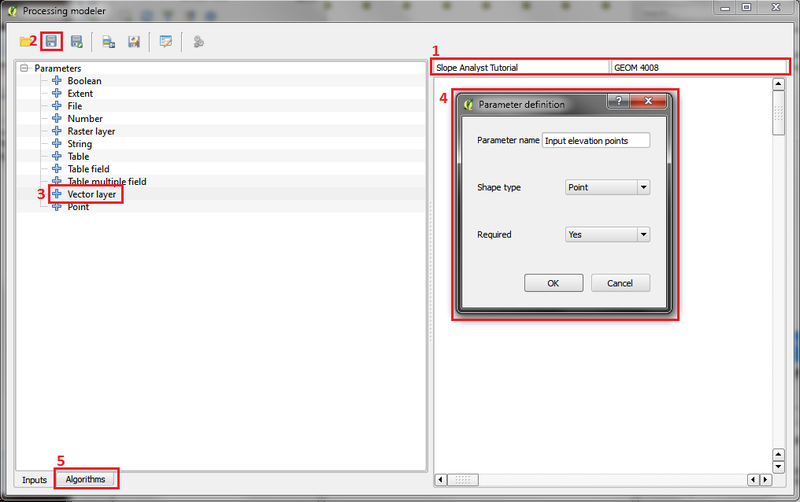Click the model name field Slope Analyst Tutorial
Viewport: 800px width, 502px height.
click(x=520, y=67)
